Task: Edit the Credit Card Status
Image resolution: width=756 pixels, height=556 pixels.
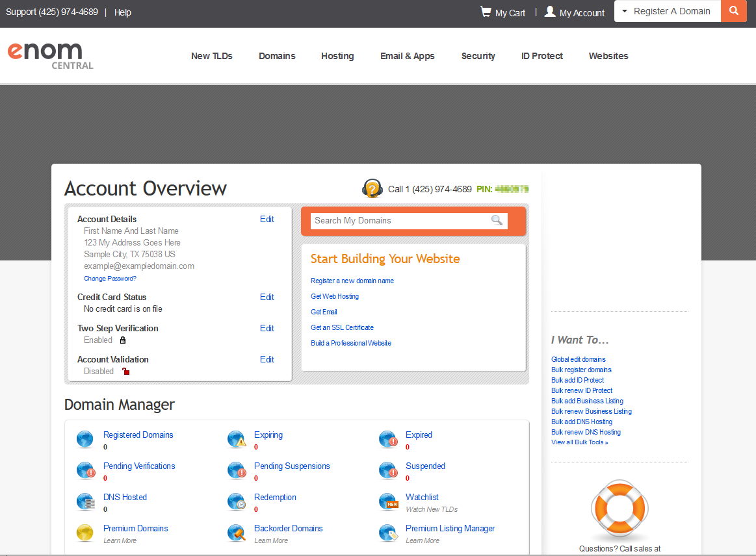Action: point(267,297)
